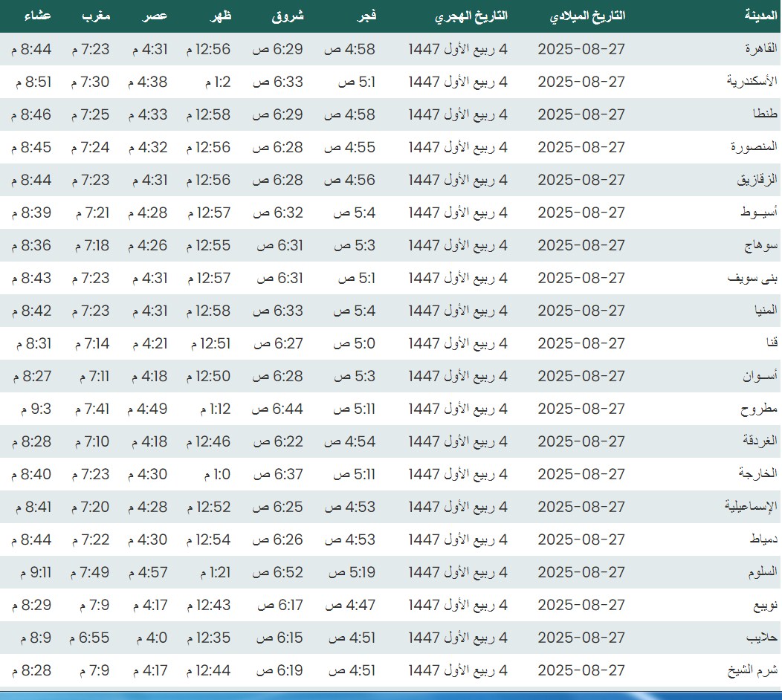Select the Gregorian date cell in the دمياط row
782x700 pixels.
pos(581,539)
